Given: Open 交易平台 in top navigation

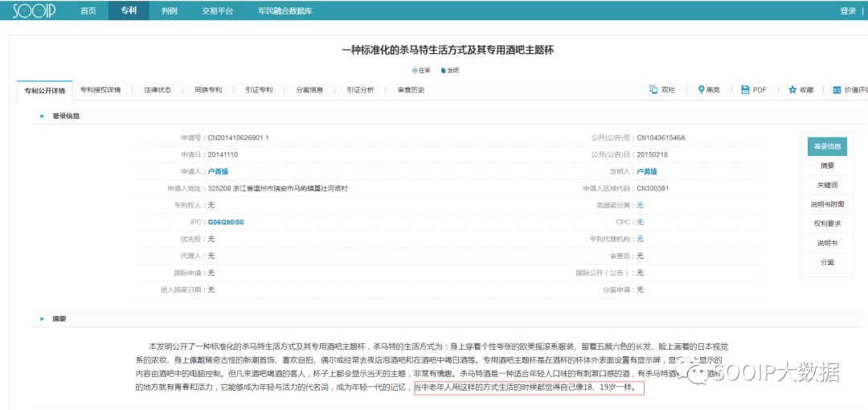Looking at the screenshot, I should (218, 10).
